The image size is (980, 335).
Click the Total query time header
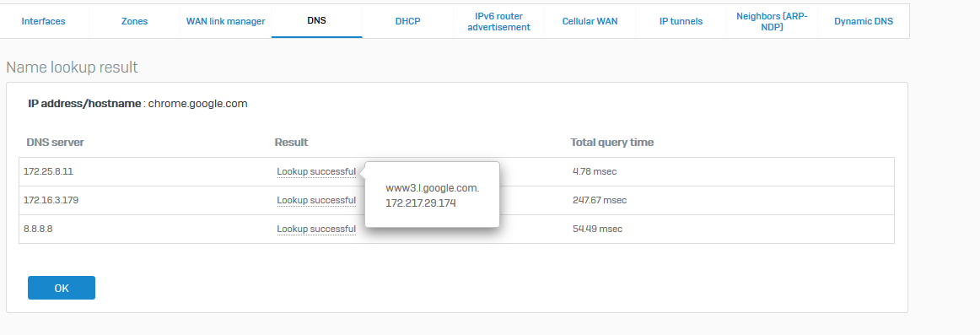[612, 143]
